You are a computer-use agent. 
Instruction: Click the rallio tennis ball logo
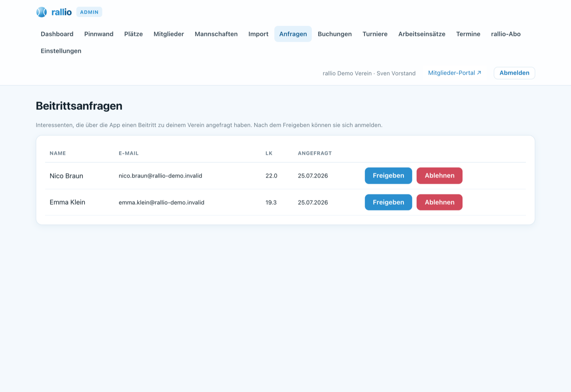[x=42, y=12]
